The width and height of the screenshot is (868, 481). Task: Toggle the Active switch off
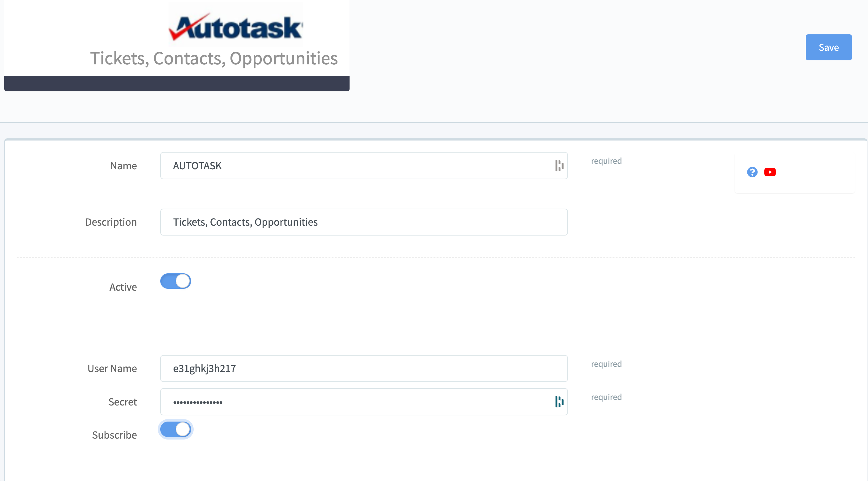tap(176, 281)
